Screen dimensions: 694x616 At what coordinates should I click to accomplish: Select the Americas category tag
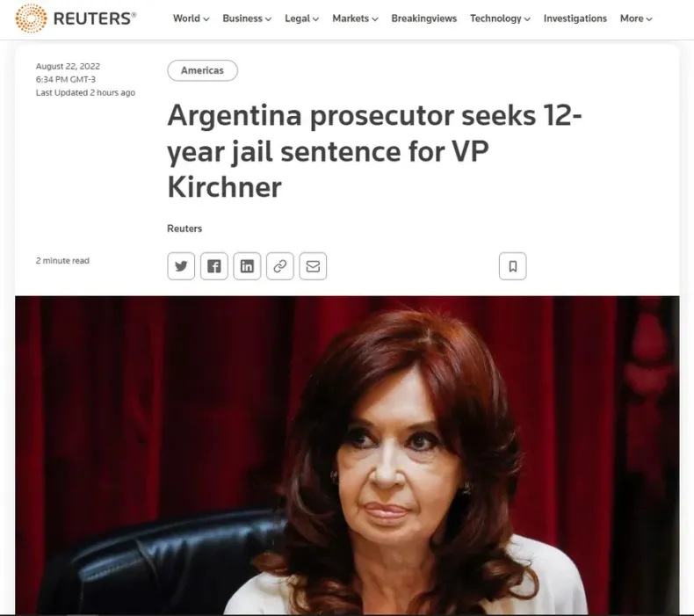pos(202,70)
